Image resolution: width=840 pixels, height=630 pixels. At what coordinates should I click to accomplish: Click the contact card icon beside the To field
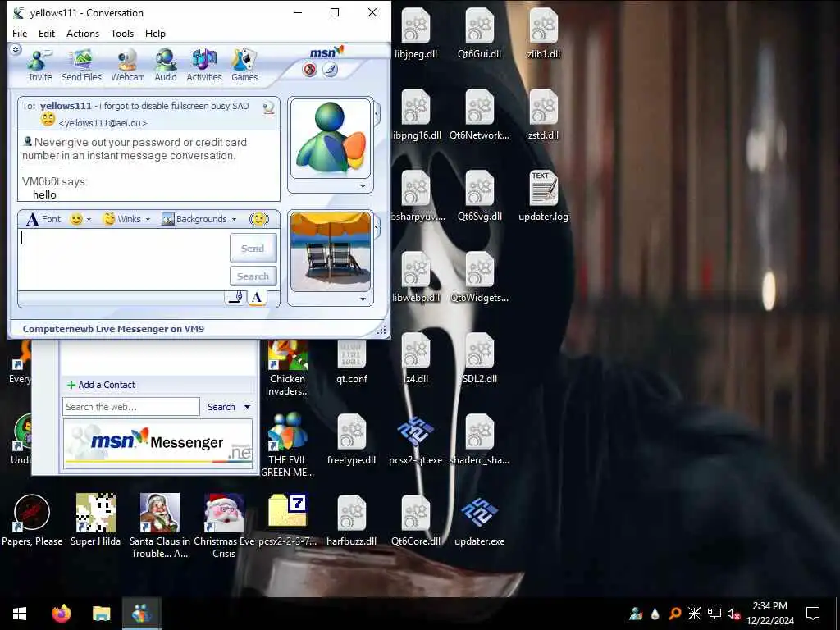click(269, 107)
